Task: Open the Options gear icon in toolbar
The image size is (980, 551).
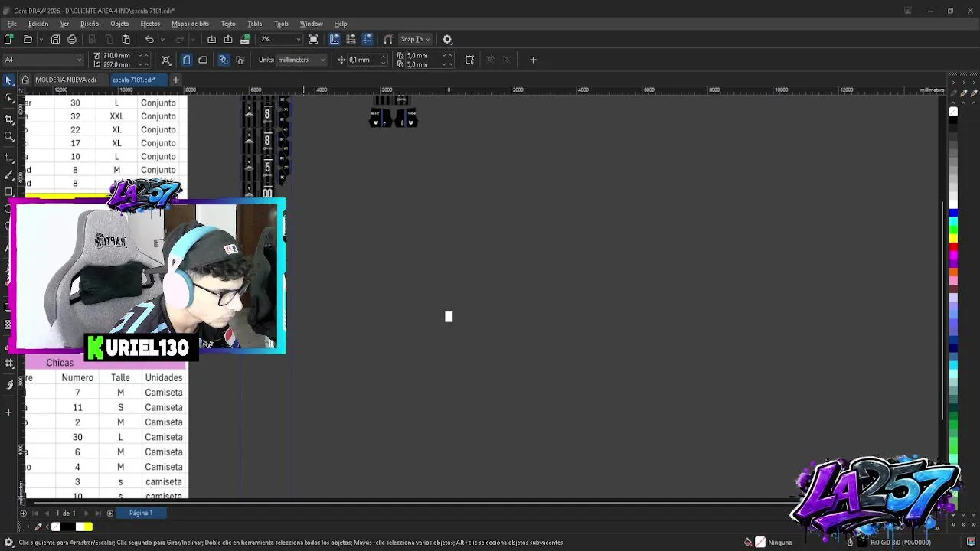Action: 448,39
